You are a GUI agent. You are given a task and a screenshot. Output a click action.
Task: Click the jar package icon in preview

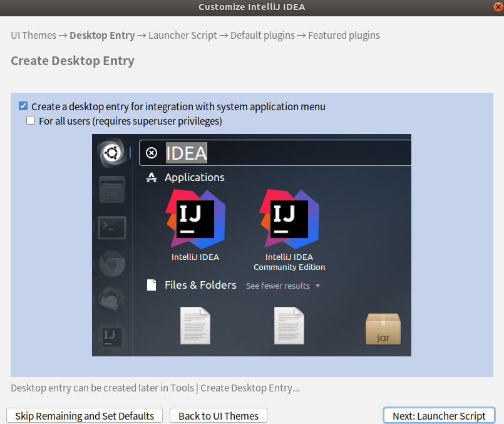tap(383, 329)
